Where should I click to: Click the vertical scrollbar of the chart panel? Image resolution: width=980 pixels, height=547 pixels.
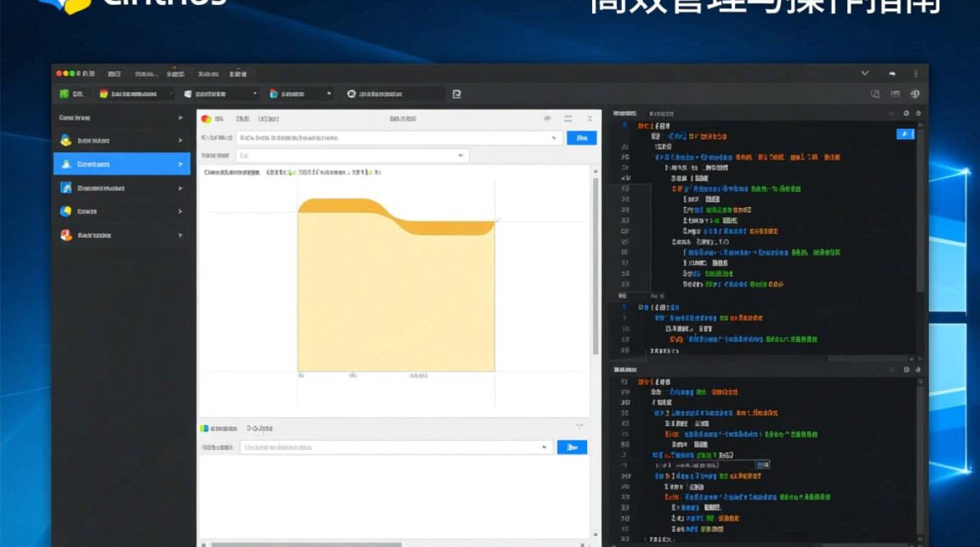click(x=595, y=266)
